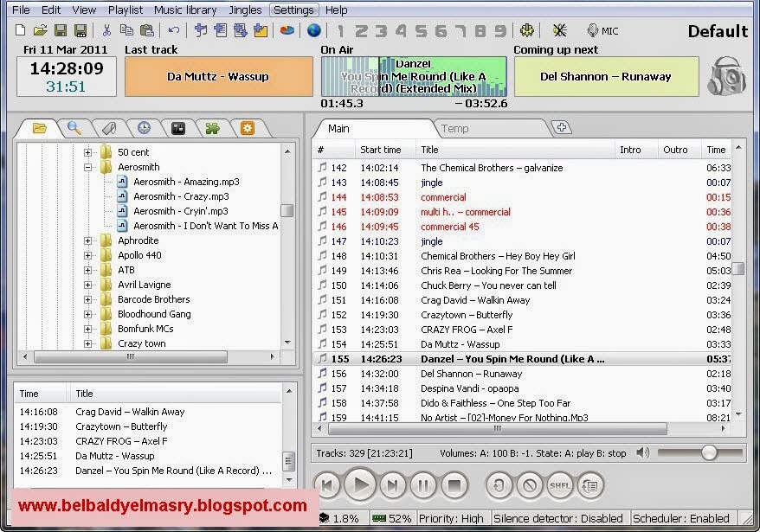760x532 pixels.
Task: Click the Last track Da Muttz - Wassup box
Action: 219,76
